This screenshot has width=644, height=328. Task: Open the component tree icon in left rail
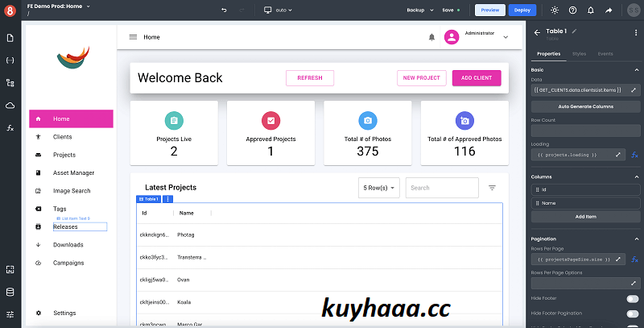10,83
